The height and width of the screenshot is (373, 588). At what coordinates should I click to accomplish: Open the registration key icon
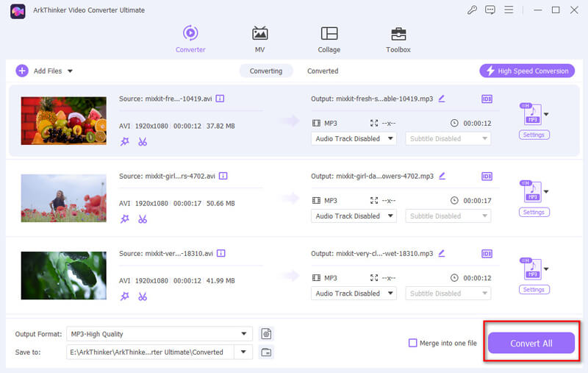[x=472, y=10]
